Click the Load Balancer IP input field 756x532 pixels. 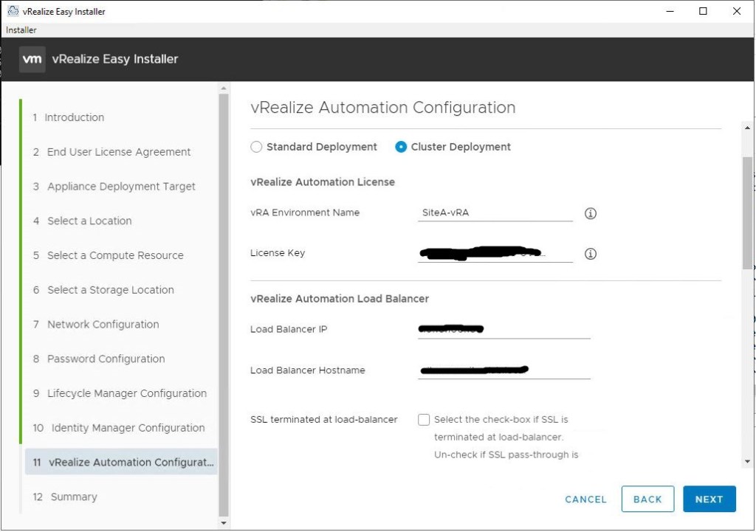click(504, 330)
